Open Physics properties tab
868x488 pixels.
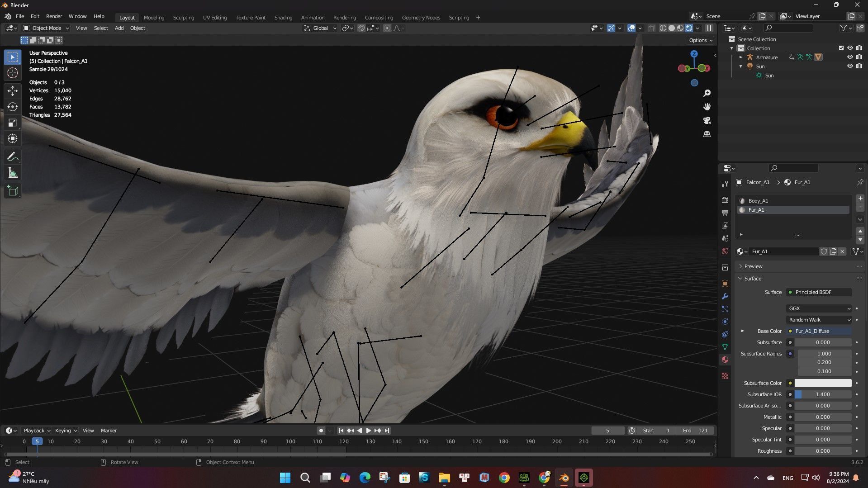point(725,322)
